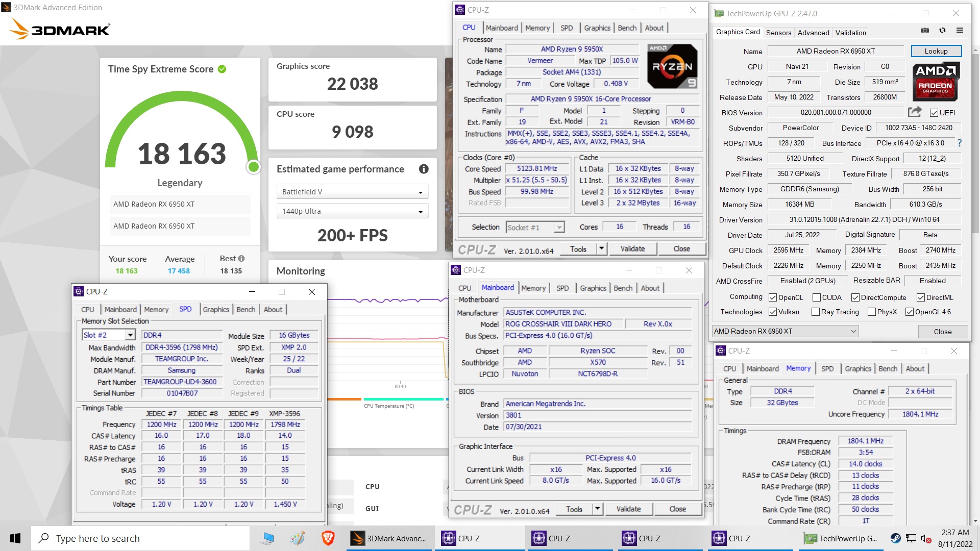Click the GPU-Z screenshot camera icon
Screen dimensions: 980x551
coord(924,31)
